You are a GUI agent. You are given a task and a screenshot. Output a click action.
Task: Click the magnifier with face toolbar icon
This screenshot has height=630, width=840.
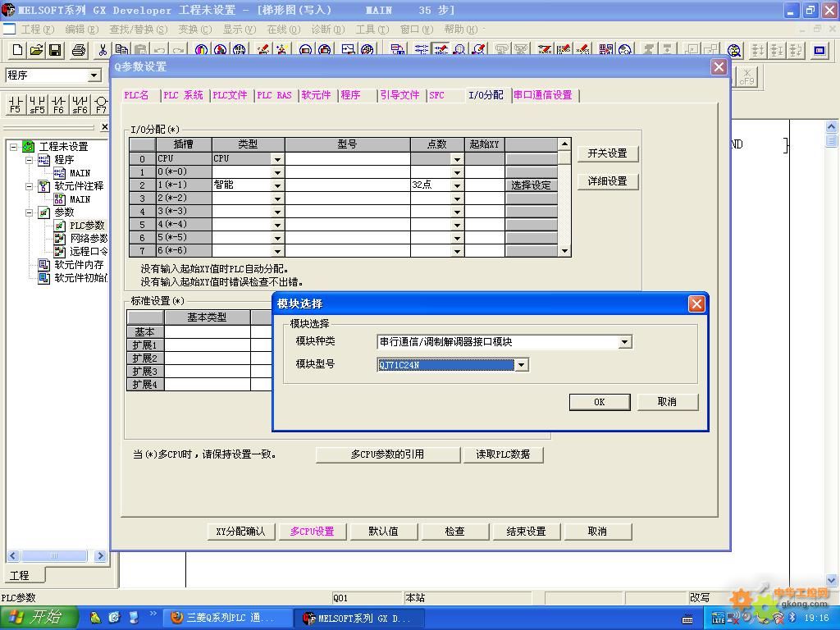tap(734, 50)
